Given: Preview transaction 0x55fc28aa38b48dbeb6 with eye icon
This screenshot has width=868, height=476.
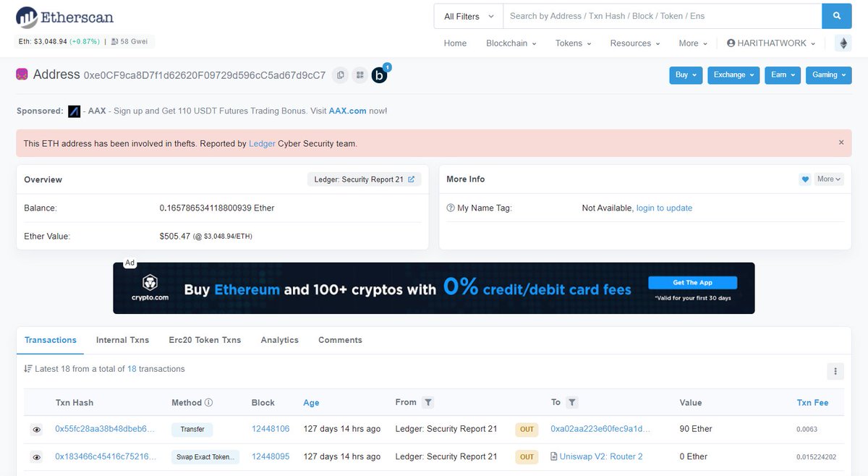Looking at the screenshot, I should [x=36, y=430].
